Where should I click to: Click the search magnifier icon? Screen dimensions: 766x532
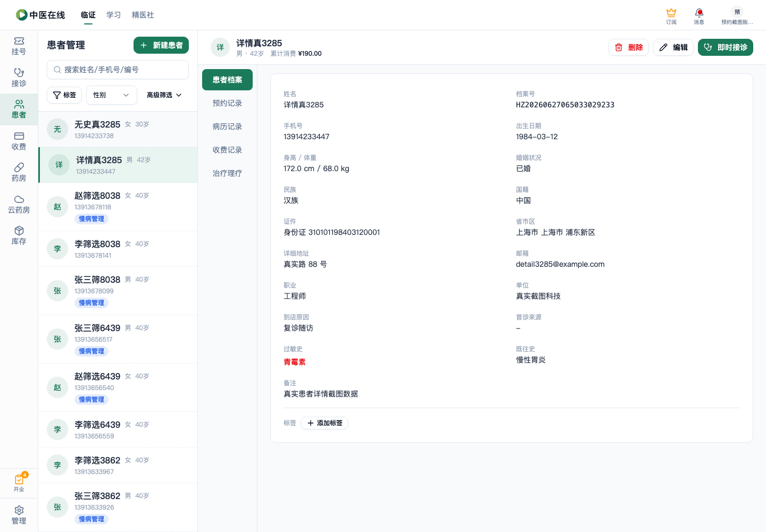pos(57,70)
